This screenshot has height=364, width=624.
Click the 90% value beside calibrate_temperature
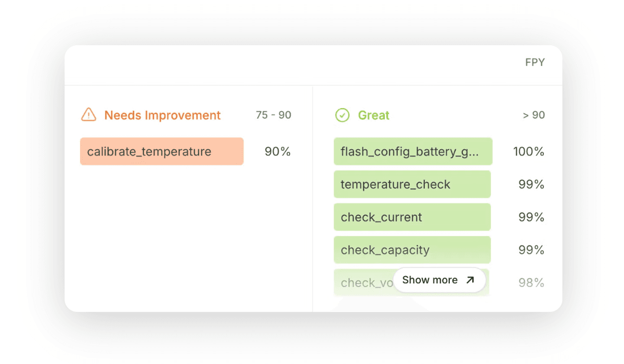pyautogui.click(x=276, y=151)
